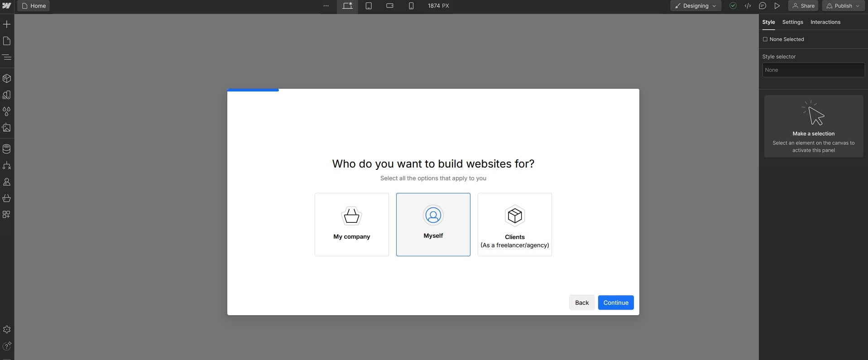Open the three-dots canvas options
The image size is (868, 360).
click(326, 6)
